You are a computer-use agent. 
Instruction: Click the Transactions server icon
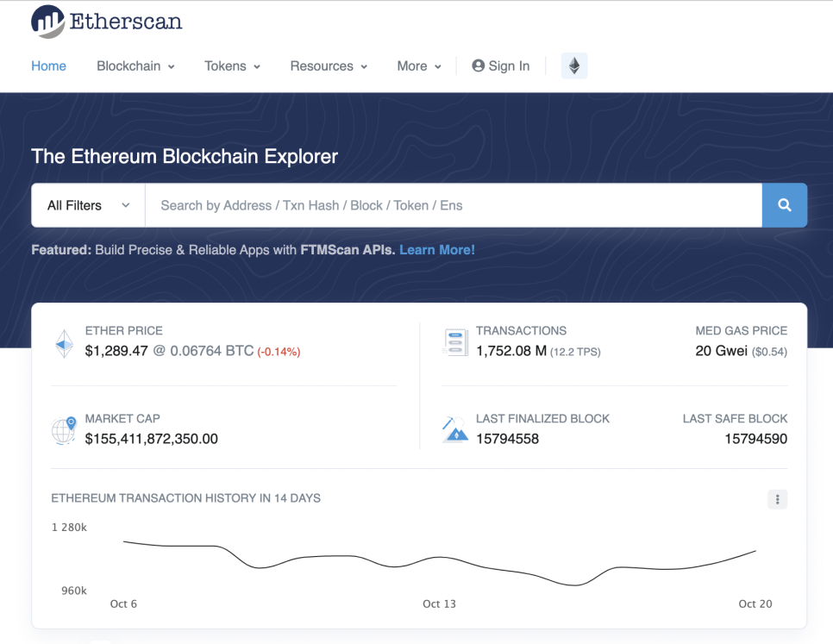(455, 342)
